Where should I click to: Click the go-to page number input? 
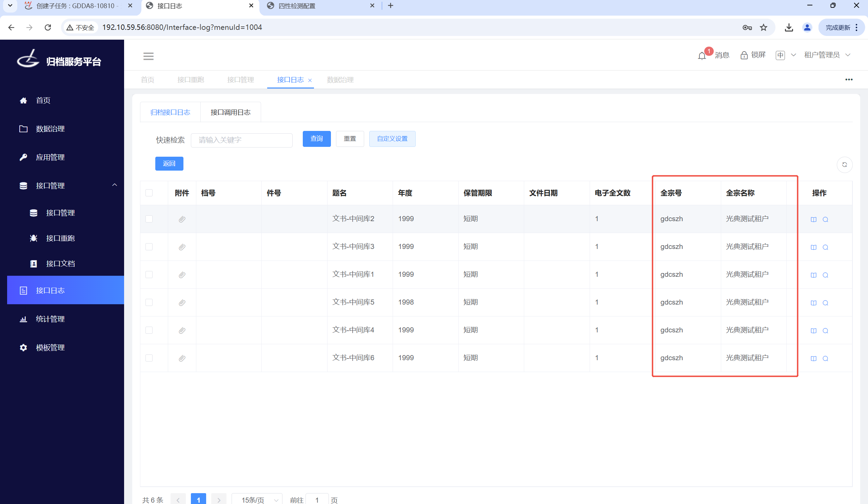coord(317,500)
